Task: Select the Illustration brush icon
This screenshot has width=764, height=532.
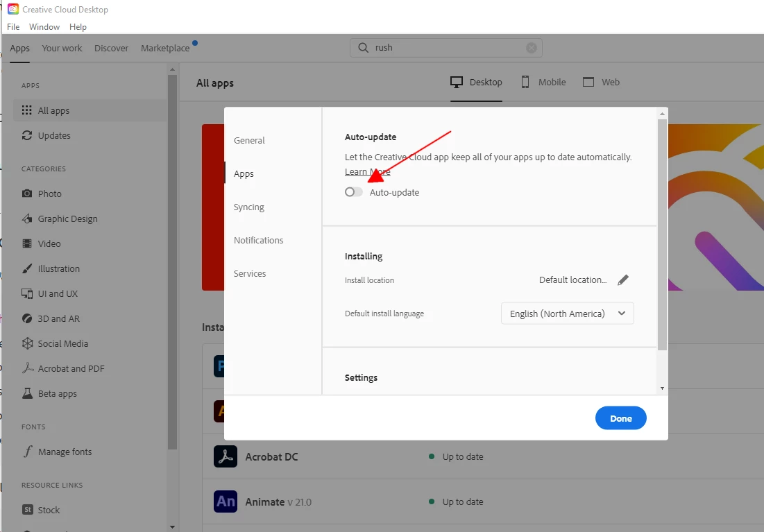Action: tap(27, 268)
